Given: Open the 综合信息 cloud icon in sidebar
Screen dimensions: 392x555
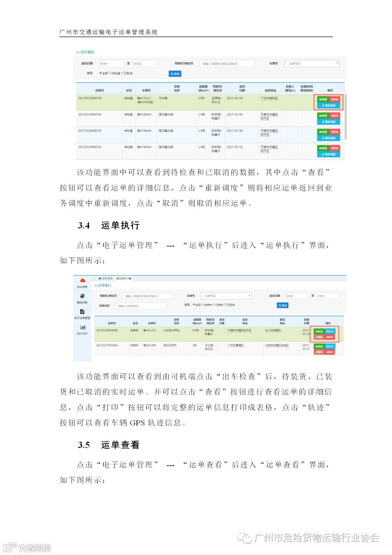Looking at the screenshot, I should (82, 280).
